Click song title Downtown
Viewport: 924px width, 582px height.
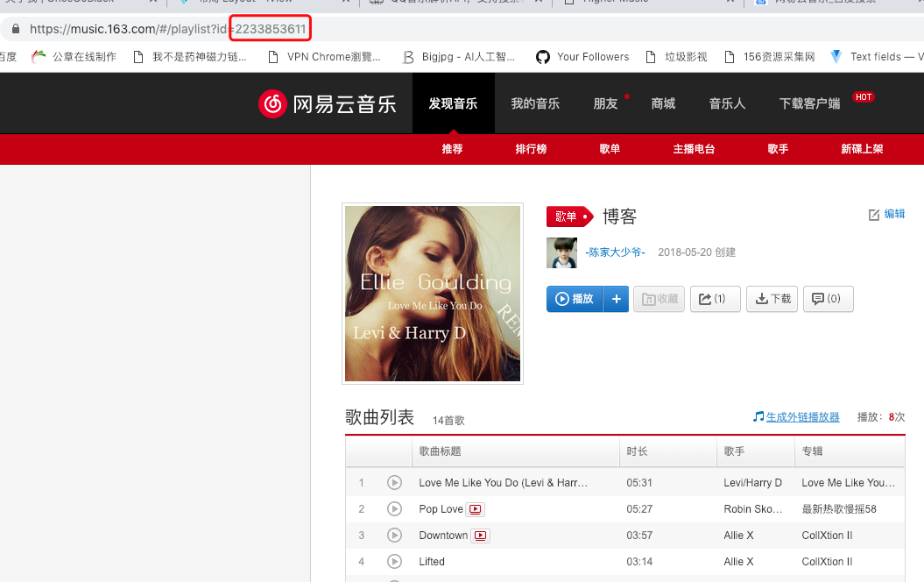[443, 536]
